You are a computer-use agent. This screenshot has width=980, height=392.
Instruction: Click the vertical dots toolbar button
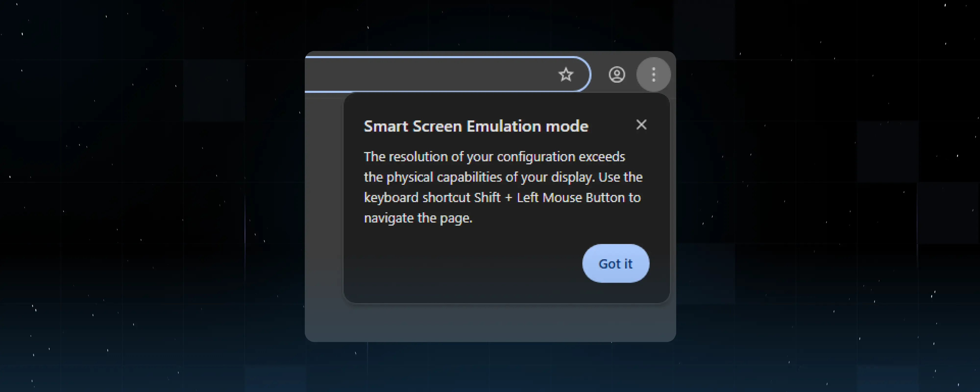click(x=654, y=74)
